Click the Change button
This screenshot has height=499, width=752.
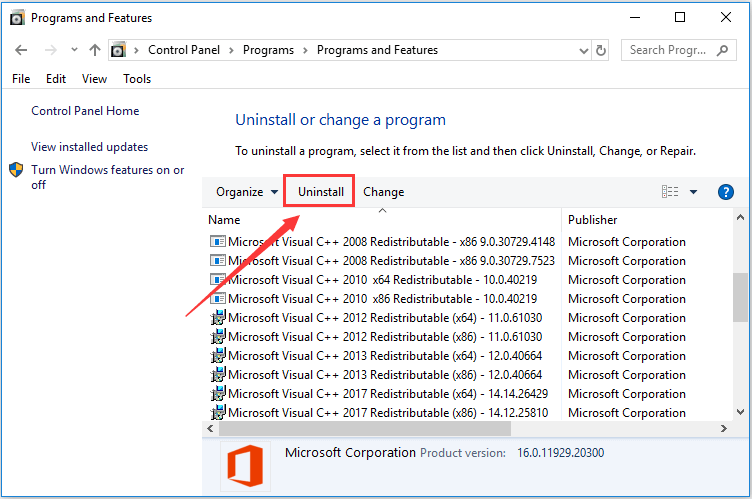pos(383,192)
